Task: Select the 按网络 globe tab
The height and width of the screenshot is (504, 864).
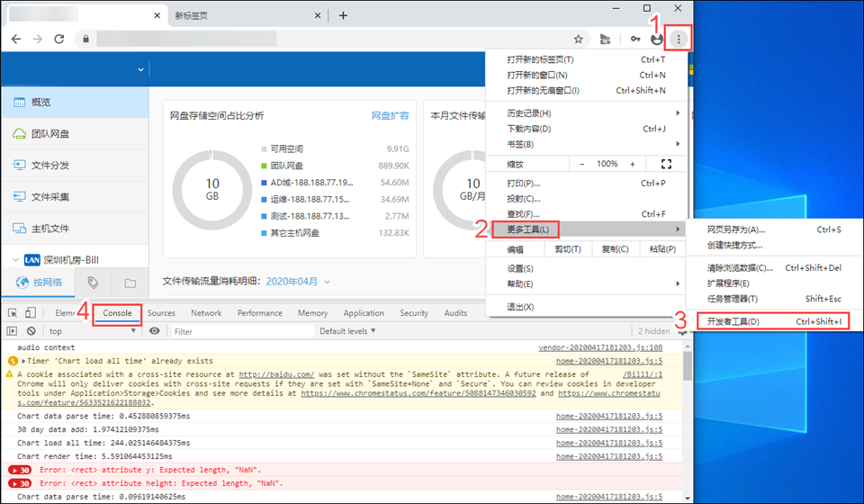Action: pyautogui.click(x=38, y=283)
